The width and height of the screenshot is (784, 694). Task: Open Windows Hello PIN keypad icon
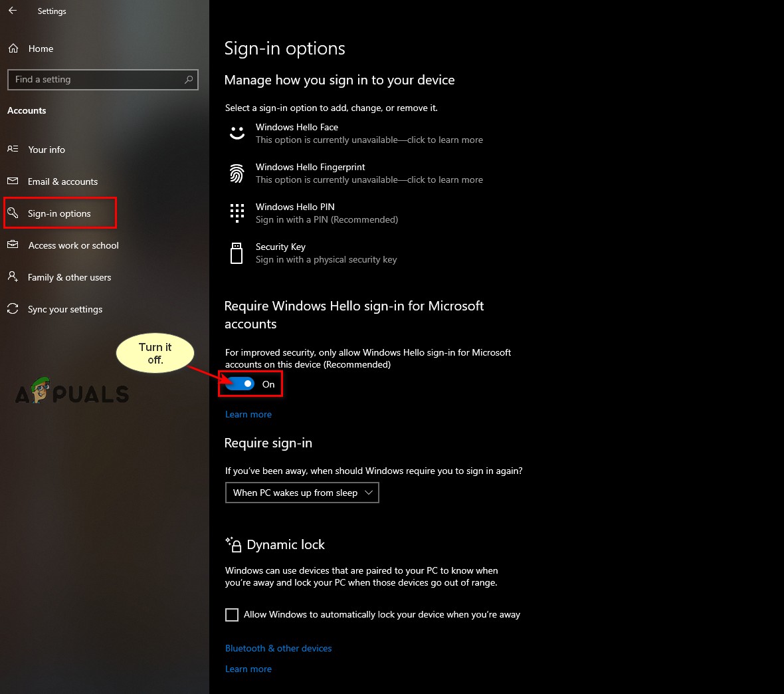[237, 213]
